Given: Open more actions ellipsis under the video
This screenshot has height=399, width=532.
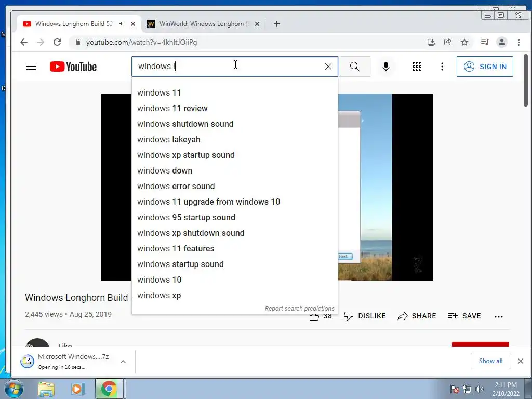Looking at the screenshot, I should coord(498,316).
